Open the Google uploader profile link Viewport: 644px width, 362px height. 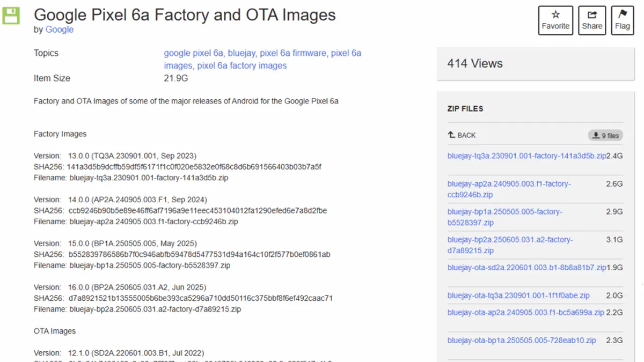coord(59,29)
